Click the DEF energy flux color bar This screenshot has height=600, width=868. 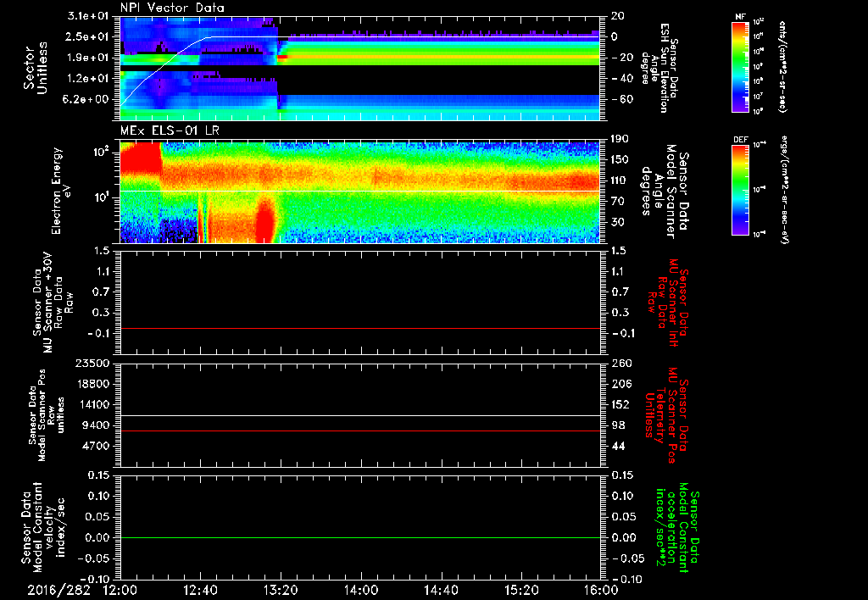click(x=740, y=190)
